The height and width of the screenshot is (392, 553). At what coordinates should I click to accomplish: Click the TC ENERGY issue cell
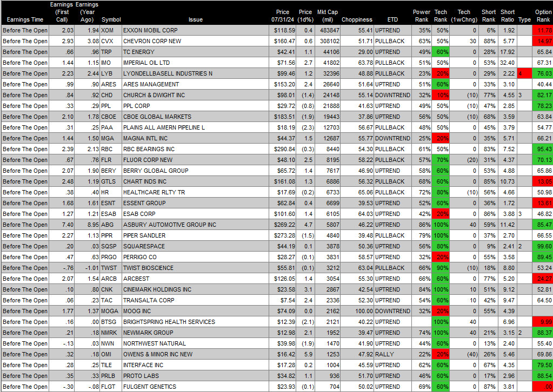pyautogui.click(x=195, y=52)
